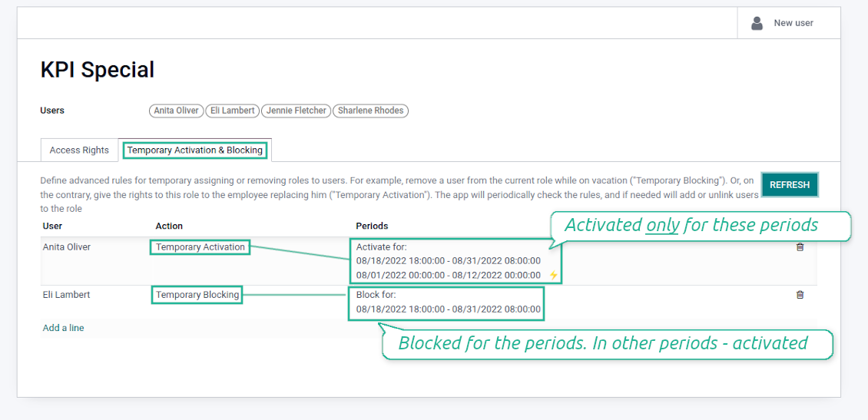This screenshot has height=420, width=868.
Task: Click the KPI Special role title
Action: pos(98,71)
